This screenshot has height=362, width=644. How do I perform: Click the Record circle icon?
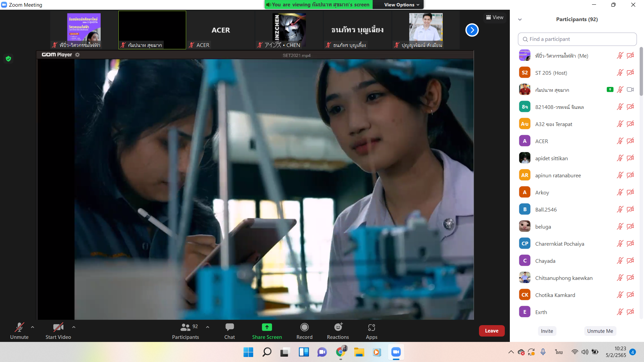coord(304,327)
